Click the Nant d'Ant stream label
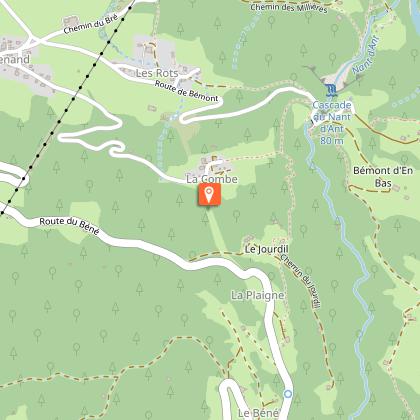 366,55
